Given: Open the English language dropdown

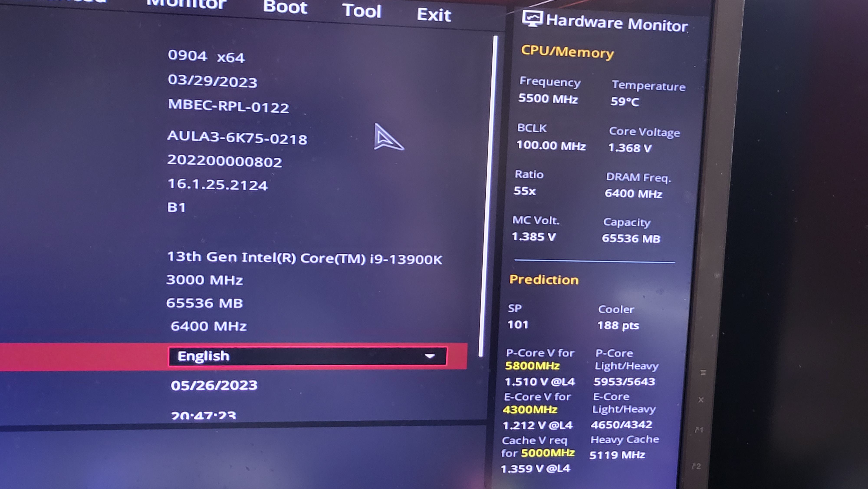Looking at the screenshot, I should (308, 356).
